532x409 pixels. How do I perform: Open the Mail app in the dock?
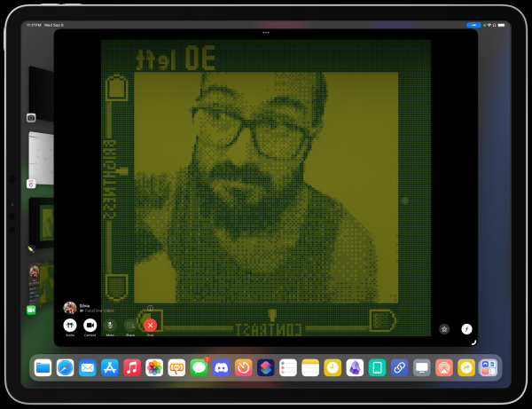[88, 368]
